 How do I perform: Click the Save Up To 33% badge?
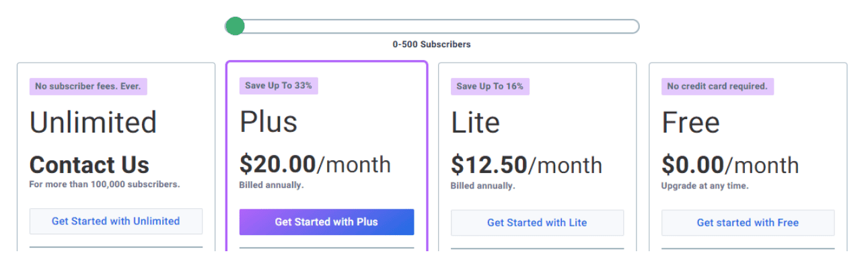[x=279, y=86]
